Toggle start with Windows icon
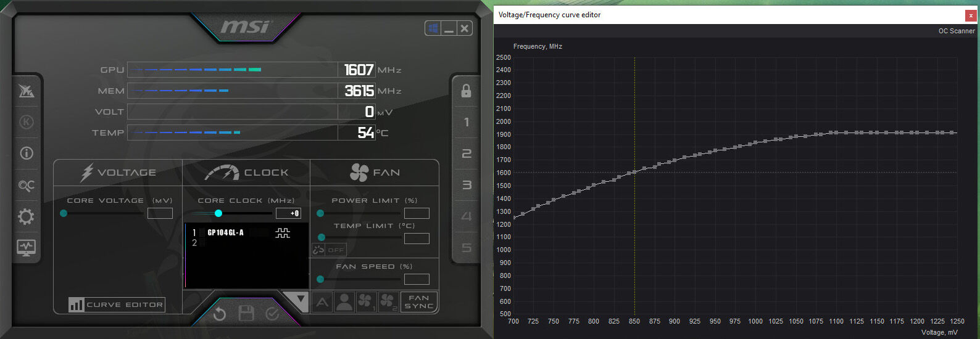Image resolution: width=980 pixels, height=339 pixels. coord(433,28)
